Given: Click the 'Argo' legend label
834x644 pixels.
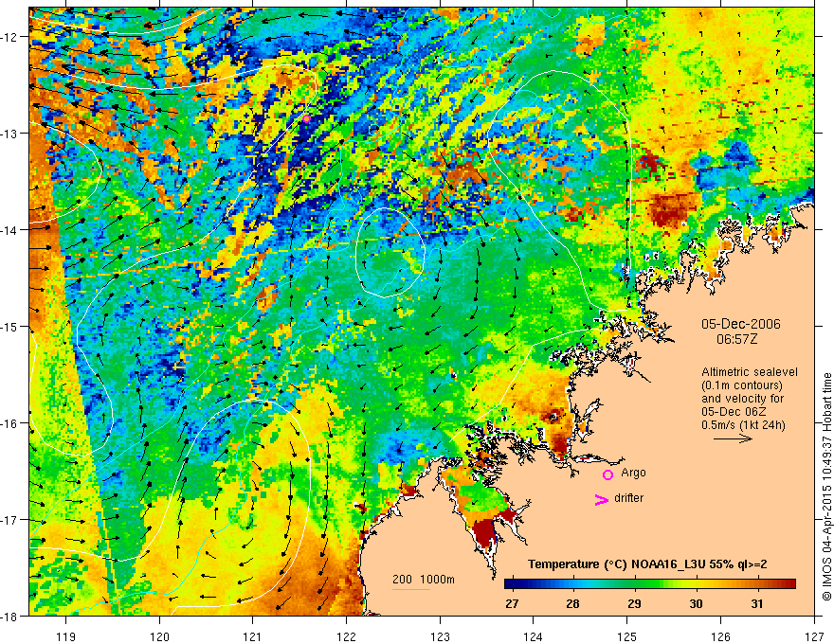Looking at the screenshot, I should click(633, 473).
